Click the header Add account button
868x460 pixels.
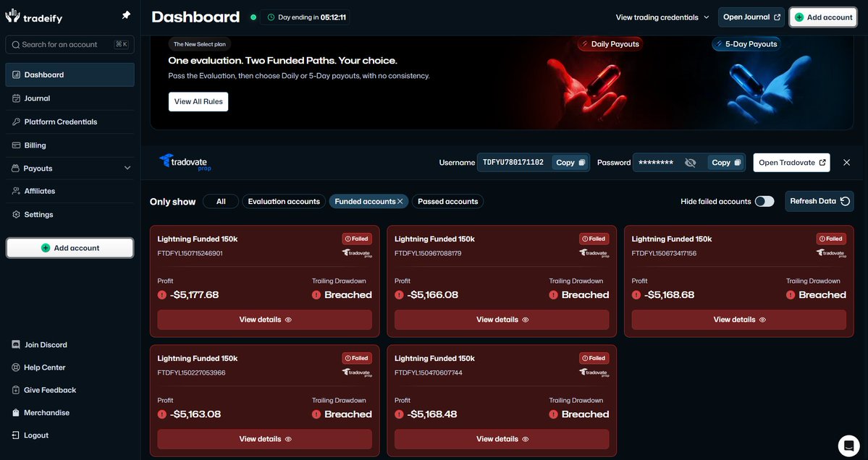pos(823,17)
